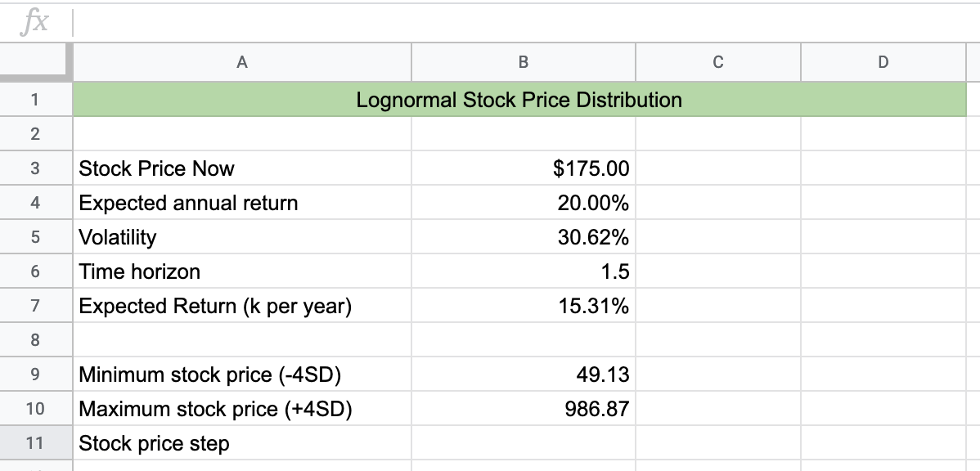Click the '49.13' cell

(523, 375)
